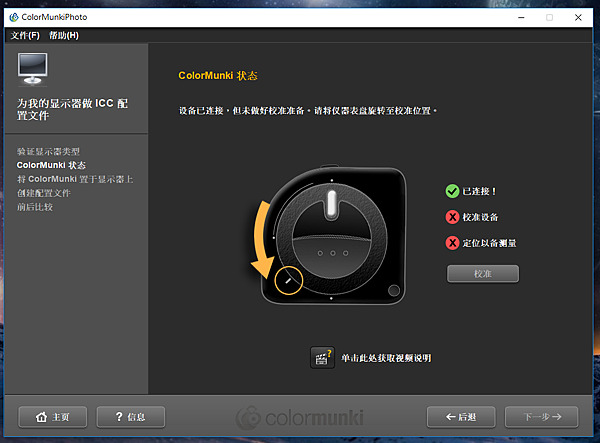
Task: Click the circled calibration position marker
Action: point(289,280)
